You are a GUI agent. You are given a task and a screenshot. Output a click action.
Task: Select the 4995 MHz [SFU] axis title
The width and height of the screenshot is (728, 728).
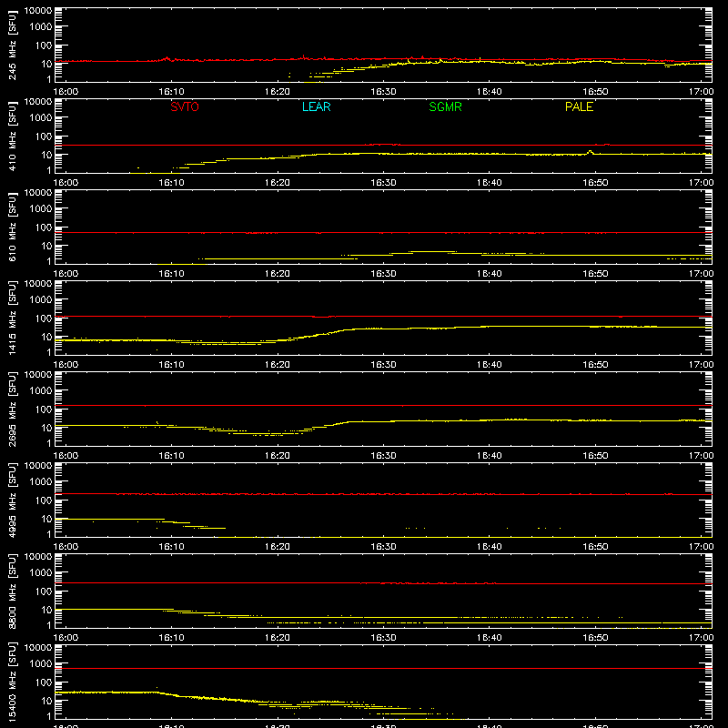(x=13, y=500)
